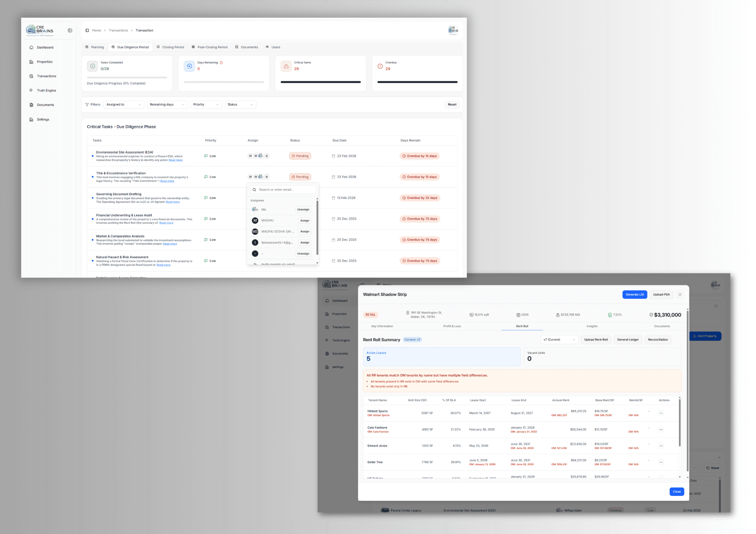Open the Assigned to filter dropdown
This screenshot has width=756, height=534.
pyautogui.click(x=124, y=104)
